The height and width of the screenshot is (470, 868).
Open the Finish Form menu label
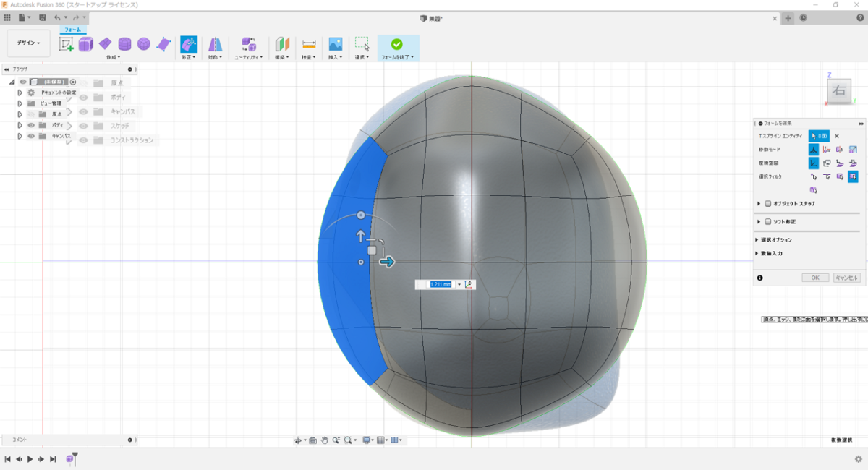pos(397,56)
